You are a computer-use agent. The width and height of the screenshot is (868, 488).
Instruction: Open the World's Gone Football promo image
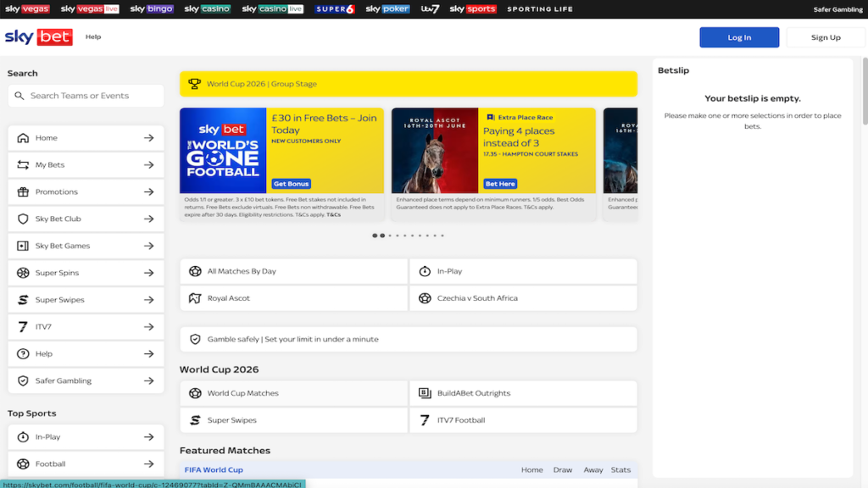[223, 151]
